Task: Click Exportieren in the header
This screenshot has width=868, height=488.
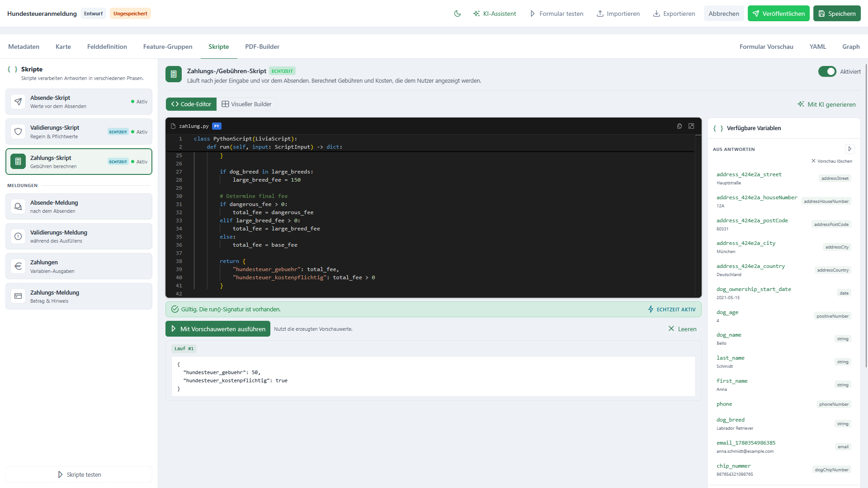Action: tap(674, 14)
